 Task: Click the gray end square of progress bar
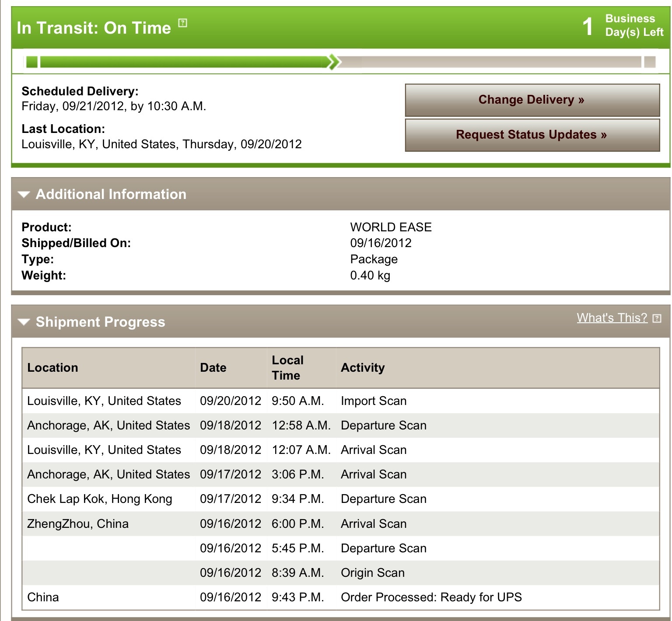(650, 62)
